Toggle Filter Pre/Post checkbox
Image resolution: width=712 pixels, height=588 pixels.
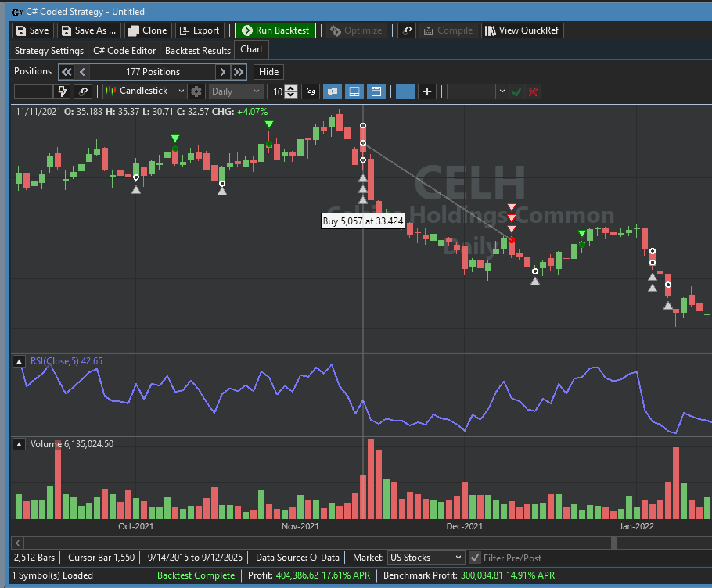pyautogui.click(x=474, y=558)
